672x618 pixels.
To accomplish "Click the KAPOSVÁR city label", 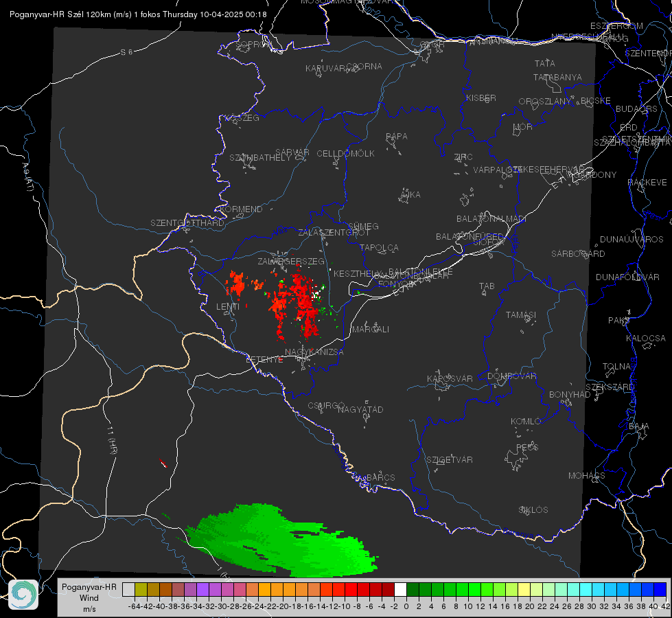I will [450, 378].
